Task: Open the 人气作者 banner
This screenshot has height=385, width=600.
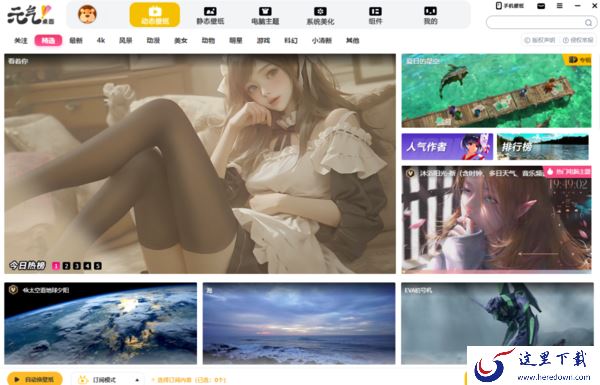Action: (447, 147)
